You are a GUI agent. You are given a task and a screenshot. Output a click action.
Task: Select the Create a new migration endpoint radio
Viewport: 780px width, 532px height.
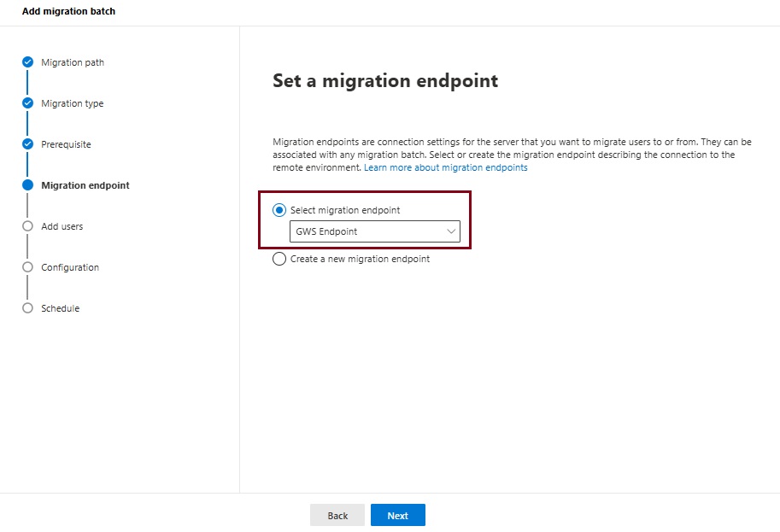click(x=279, y=259)
